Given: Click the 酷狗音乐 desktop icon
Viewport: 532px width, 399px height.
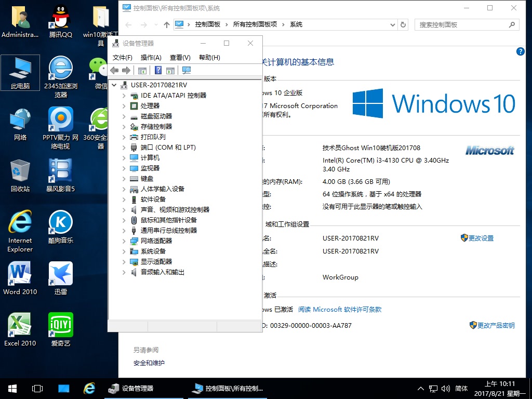Looking at the screenshot, I should [61, 227].
